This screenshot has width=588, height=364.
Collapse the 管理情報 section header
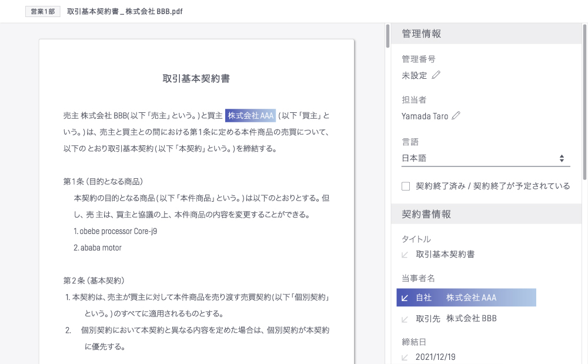(486, 34)
